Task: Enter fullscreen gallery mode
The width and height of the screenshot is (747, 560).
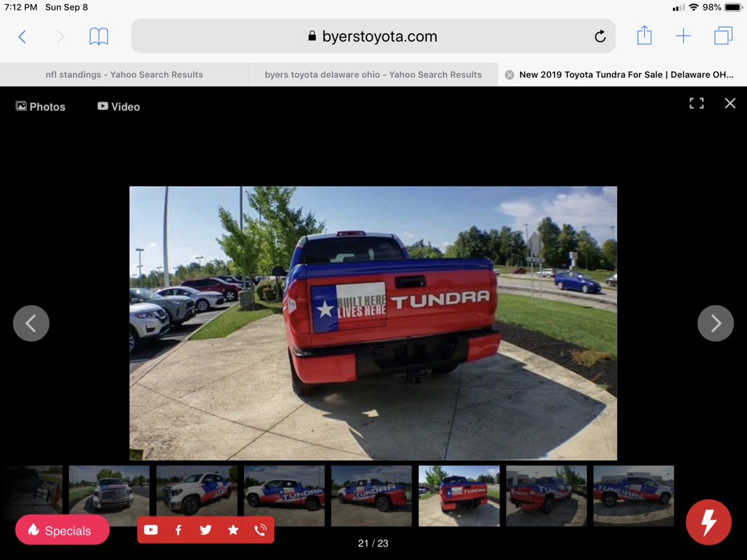Action: click(x=696, y=103)
